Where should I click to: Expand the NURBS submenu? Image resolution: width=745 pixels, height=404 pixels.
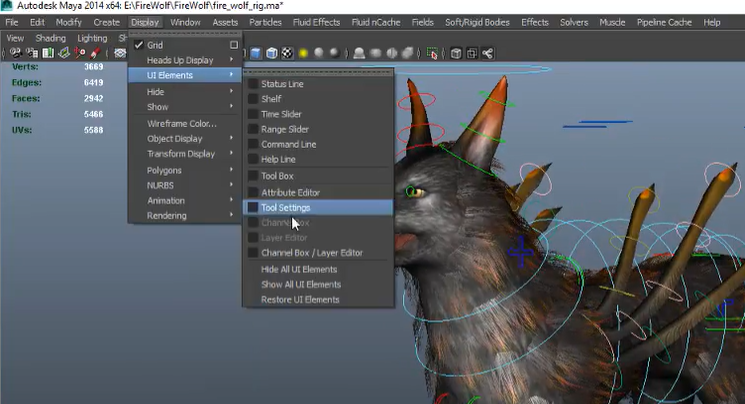point(185,185)
